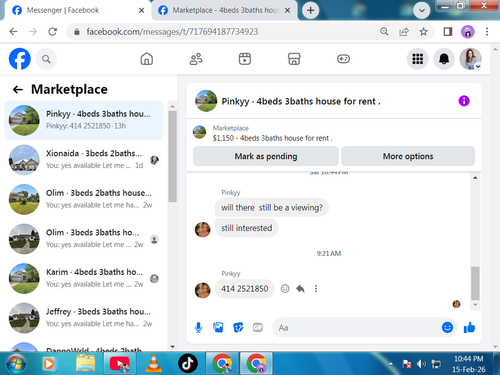Bookmark this page with the star
This screenshot has height=375, width=500.
tap(423, 32)
